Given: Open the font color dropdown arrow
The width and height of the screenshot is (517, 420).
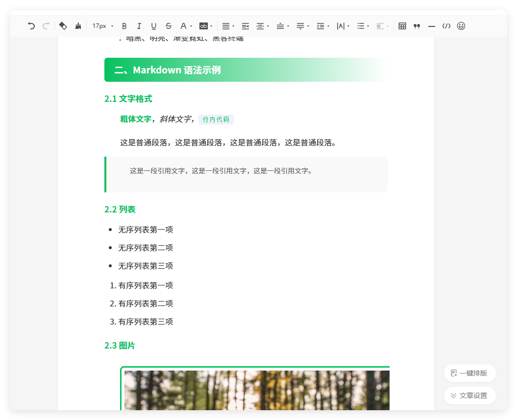Looking at the screenshot, I should (191, 26).
